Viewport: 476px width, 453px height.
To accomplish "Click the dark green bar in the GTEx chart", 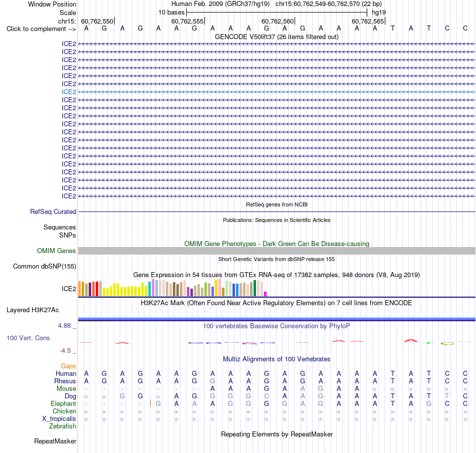I will [x=255, y=288].
